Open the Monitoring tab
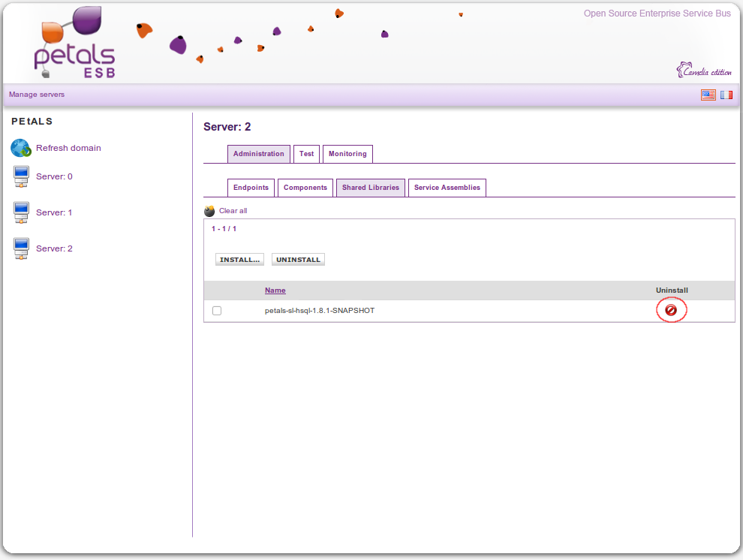 click(347, 154)
